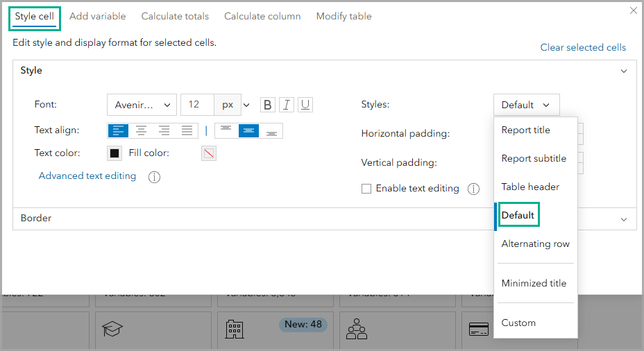
Task: Expand the Border section
Action: pyautogui.click(x=623, y=219)
